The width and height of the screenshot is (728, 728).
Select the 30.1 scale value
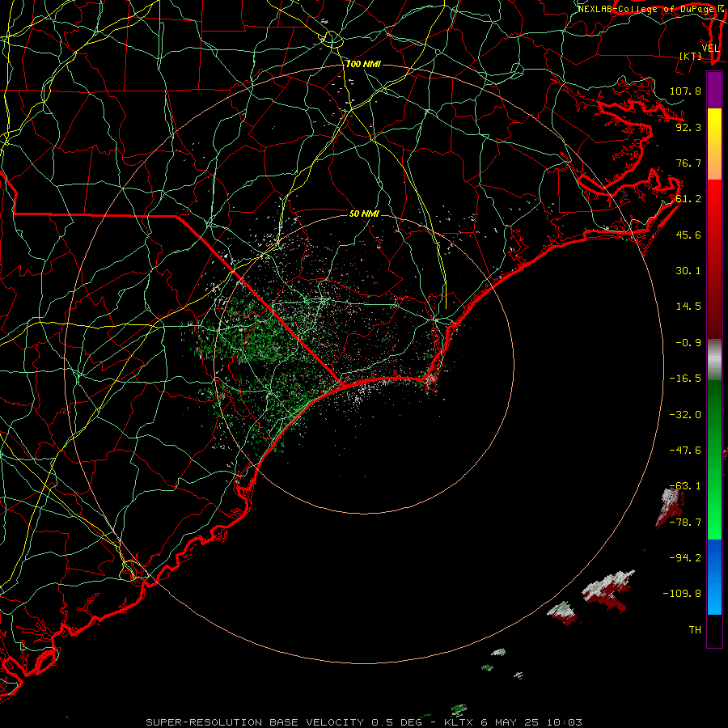coord(688,271)
